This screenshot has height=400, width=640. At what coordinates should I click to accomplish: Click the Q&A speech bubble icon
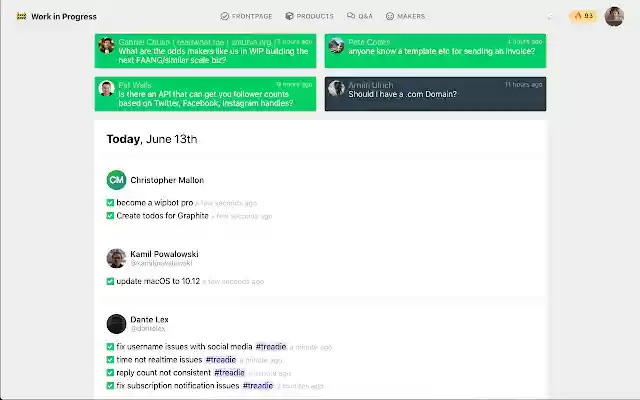tap(351, 16)
